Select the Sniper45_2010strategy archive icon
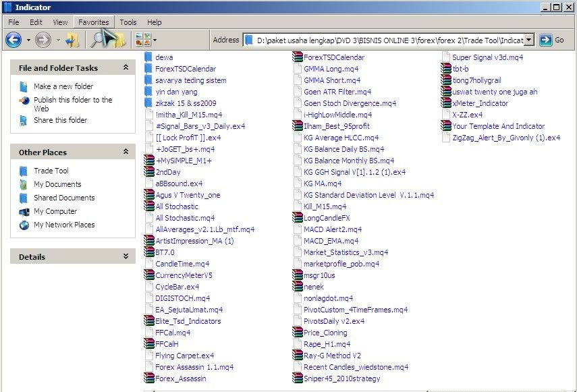The width and height of the screenshot is (577, 392). point(298,379)
